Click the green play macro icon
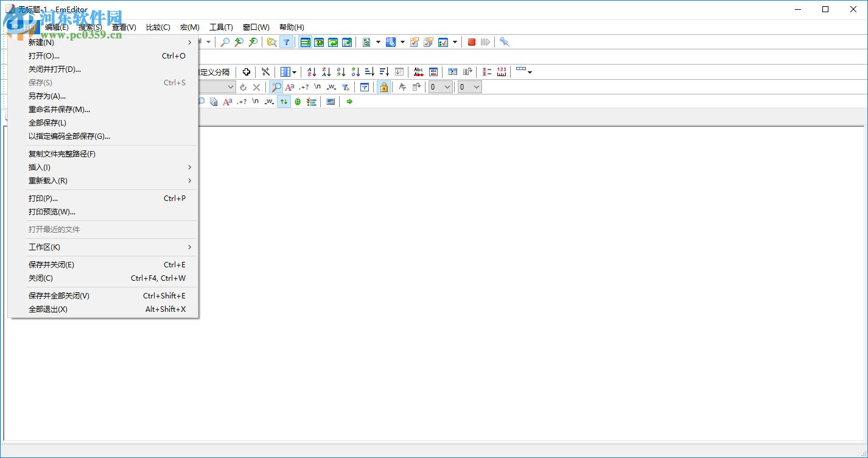 [349, 102]
